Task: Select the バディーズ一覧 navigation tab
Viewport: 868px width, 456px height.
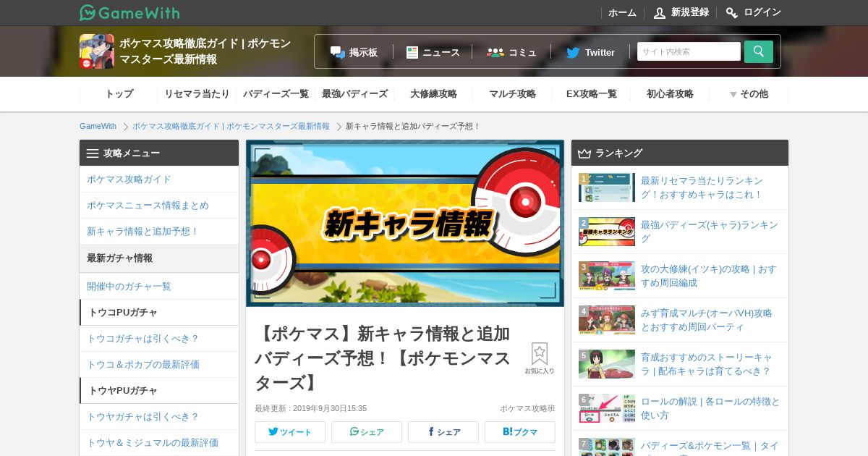Action: (276, 94)
